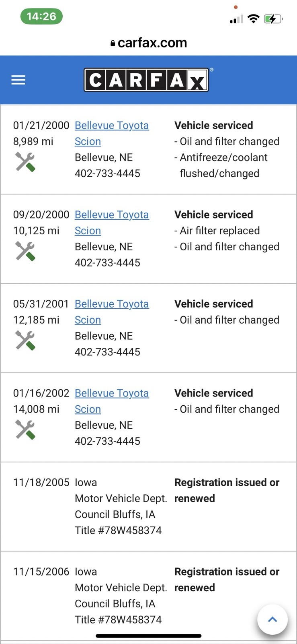
Task: Tap the Wi-Fi status icon
Action: [253, 19]
